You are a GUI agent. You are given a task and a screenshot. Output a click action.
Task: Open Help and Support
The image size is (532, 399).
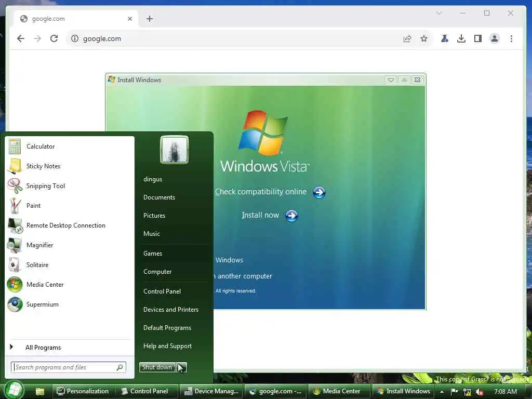(167, 345)
